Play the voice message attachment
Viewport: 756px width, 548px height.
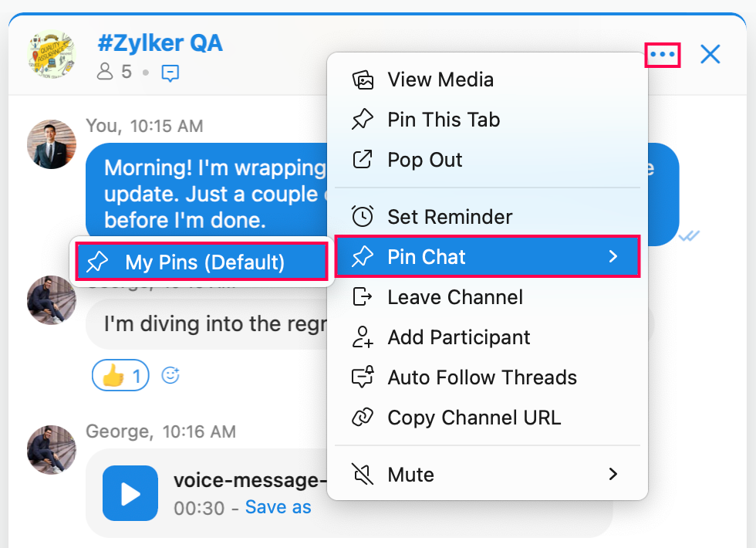(130, 493)
